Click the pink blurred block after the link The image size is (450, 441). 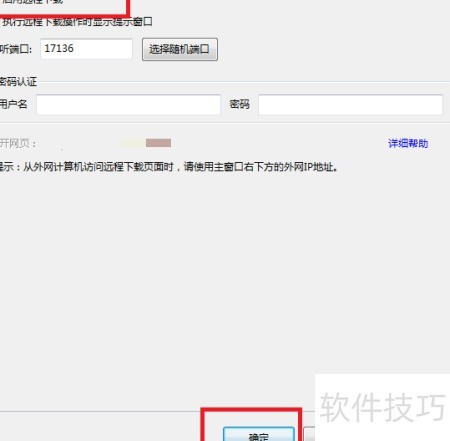pos(158,143)
